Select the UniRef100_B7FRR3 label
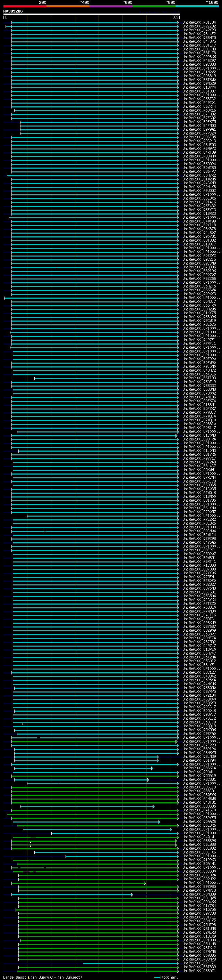This screenshot has height=980, width=222. (x=199, y=745)
